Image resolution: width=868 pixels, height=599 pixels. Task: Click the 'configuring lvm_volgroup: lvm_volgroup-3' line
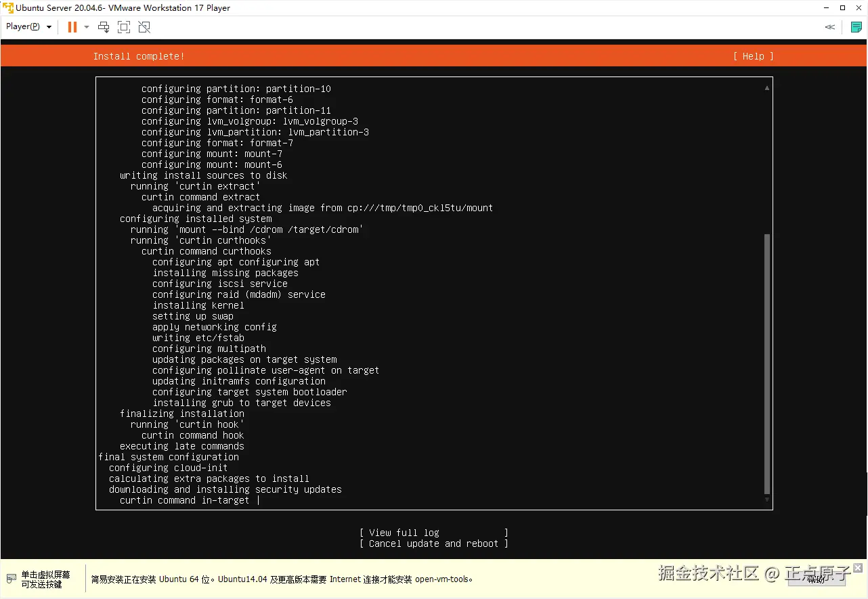[250, 121]
